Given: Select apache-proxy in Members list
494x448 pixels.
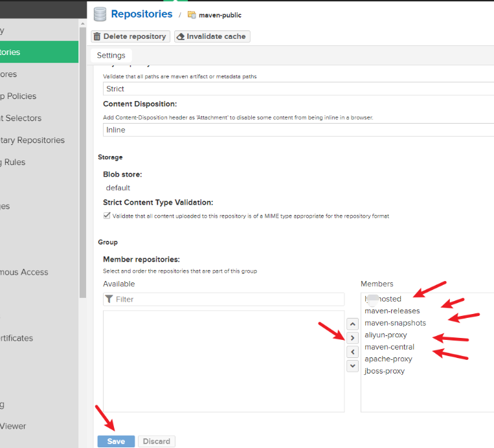Looking at the screenshot, I should pos(388,359).
